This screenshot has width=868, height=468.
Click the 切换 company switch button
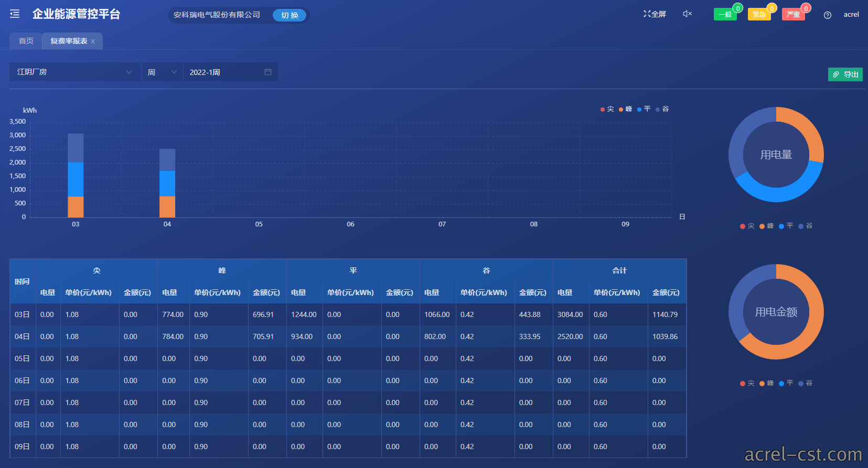point(290,15)
